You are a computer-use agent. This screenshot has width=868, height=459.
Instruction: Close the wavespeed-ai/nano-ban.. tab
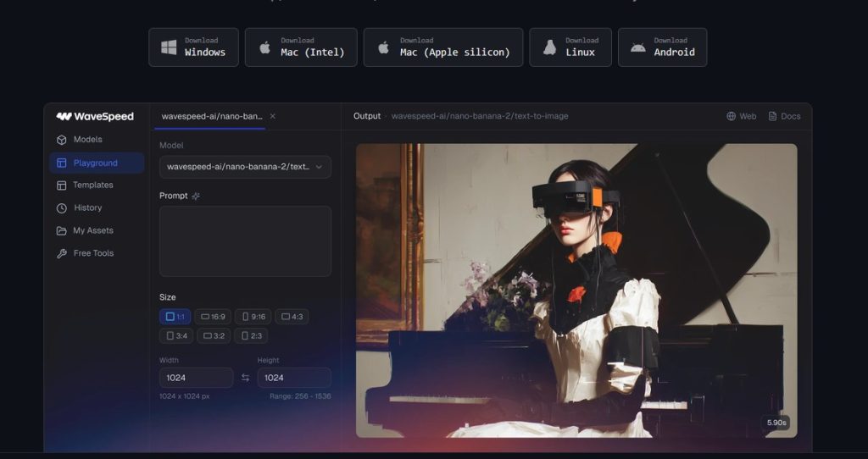(x=272, y=116)
